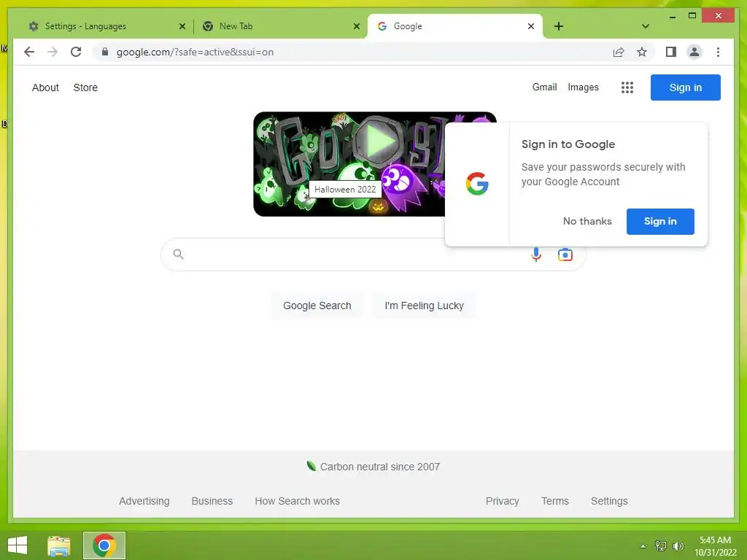The width and height of the screenshot is (747, 560).
Task: Reload the Google page
Action: [76, 52]
